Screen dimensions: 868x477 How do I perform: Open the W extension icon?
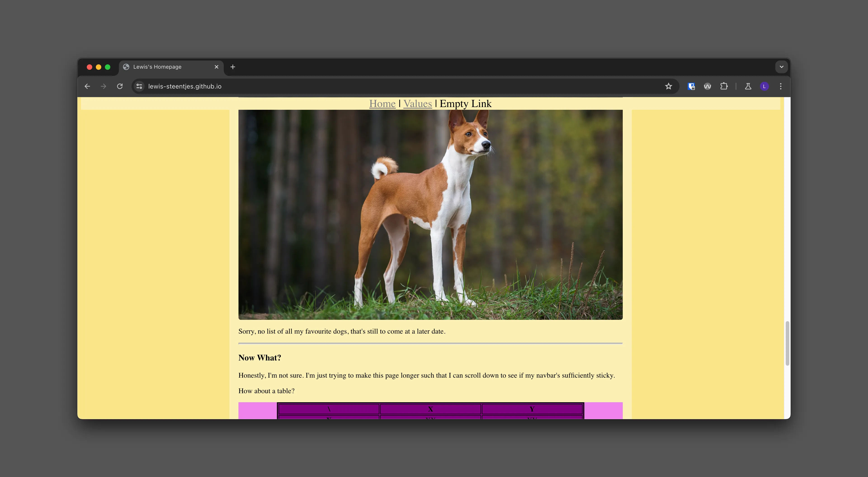[x=707, y=86]
